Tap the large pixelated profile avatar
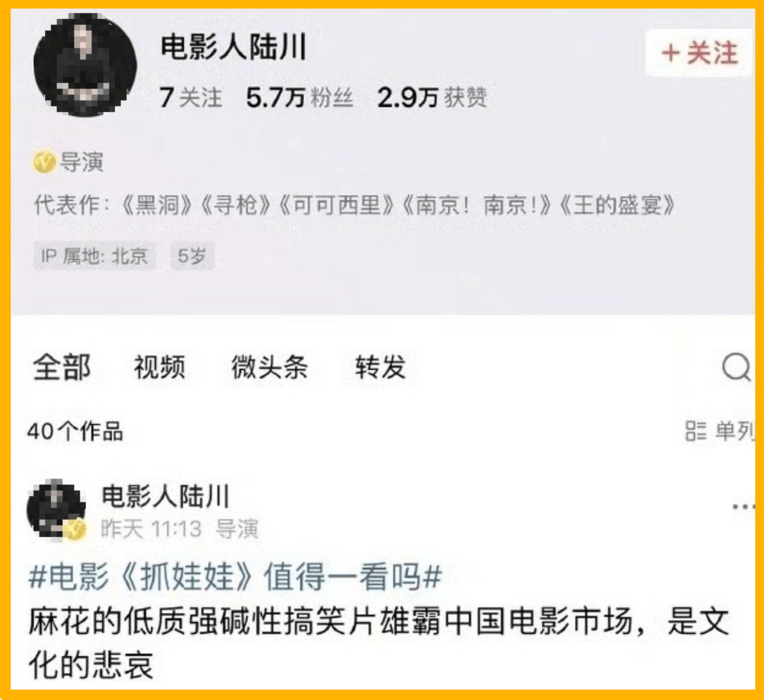Screen dimensions: 764x700 coord(85,65)
